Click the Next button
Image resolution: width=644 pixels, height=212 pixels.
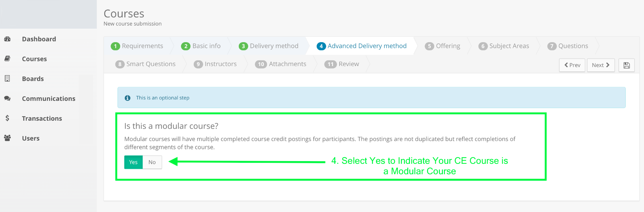coord(601,65)
